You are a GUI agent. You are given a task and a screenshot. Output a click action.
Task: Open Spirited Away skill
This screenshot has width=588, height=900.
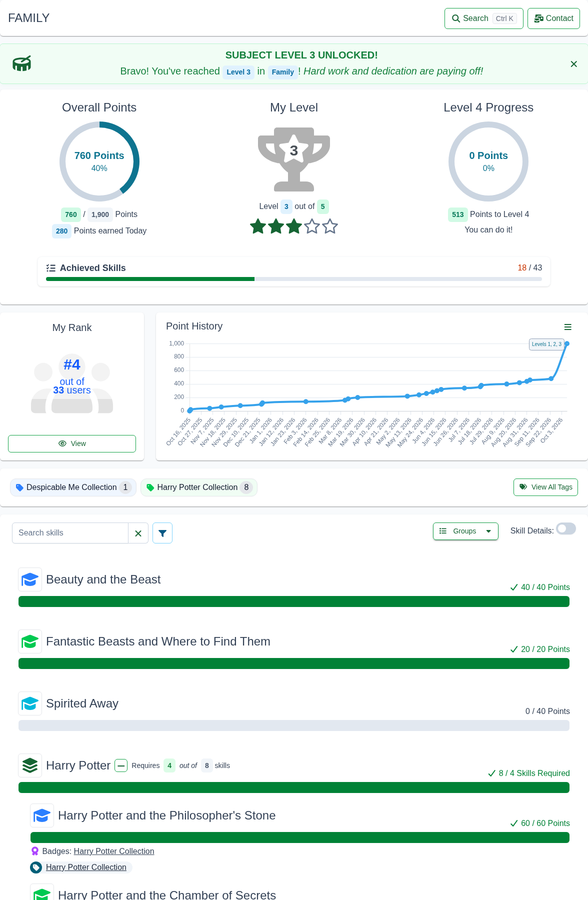(x=82, y=703)
